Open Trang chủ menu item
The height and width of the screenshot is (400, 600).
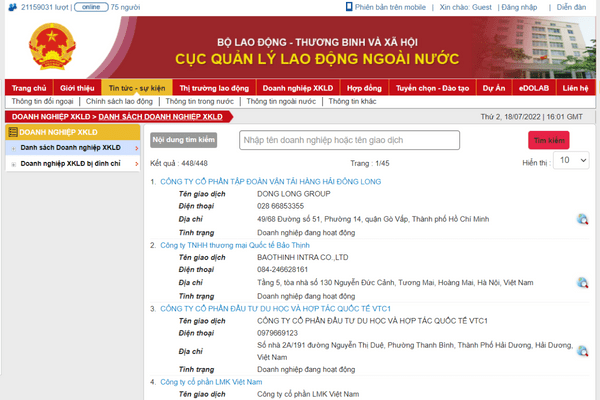click(x=29, y=88)
